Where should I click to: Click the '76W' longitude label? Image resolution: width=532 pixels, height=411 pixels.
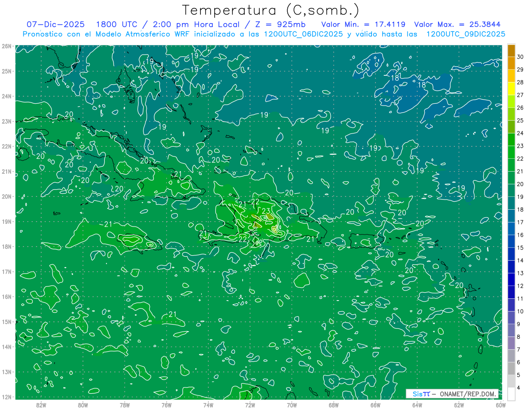click(166, 405)
